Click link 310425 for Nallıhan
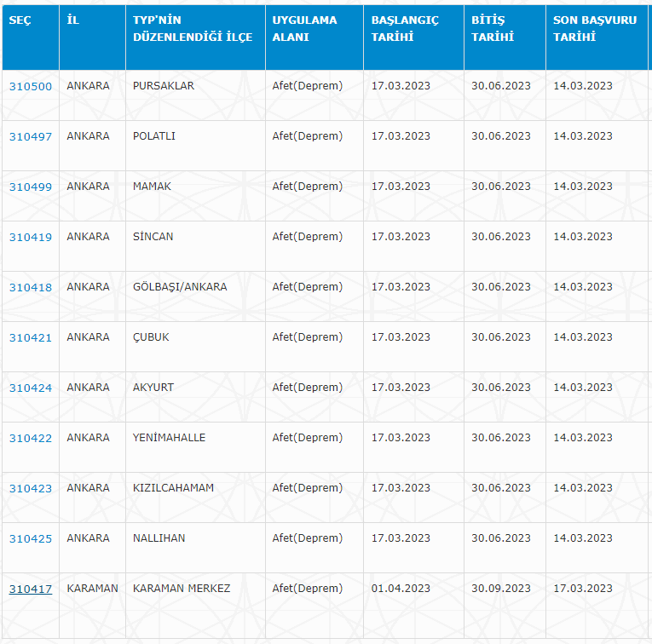 pyautogui.click(x=30, y=538)
